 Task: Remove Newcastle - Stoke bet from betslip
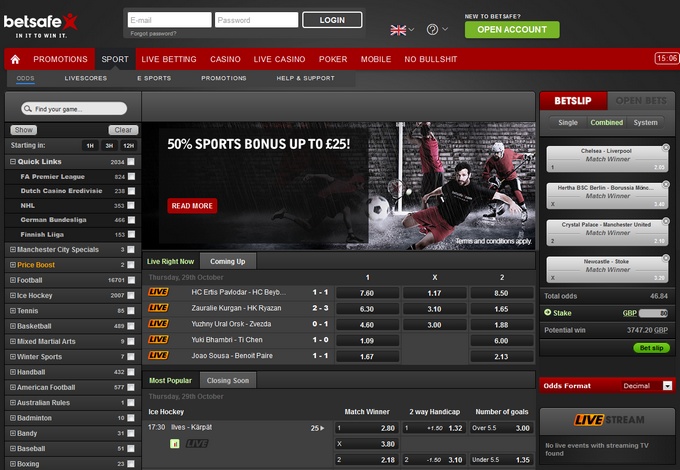666,258
